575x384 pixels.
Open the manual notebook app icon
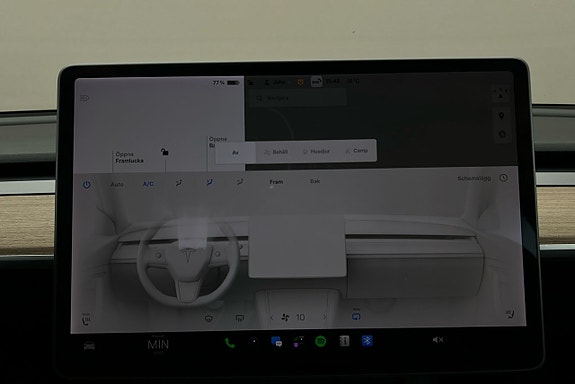pyautogui.click(x=344, y=341)
